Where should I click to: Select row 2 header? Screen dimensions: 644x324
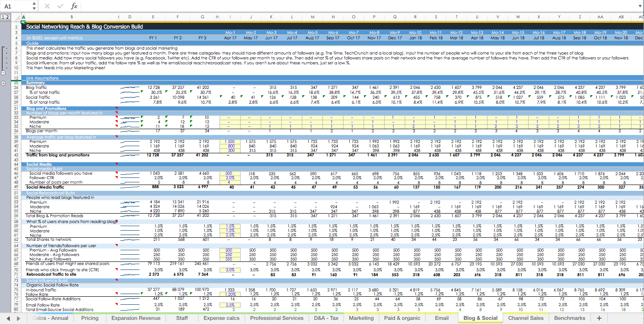(x=17, y=27)
